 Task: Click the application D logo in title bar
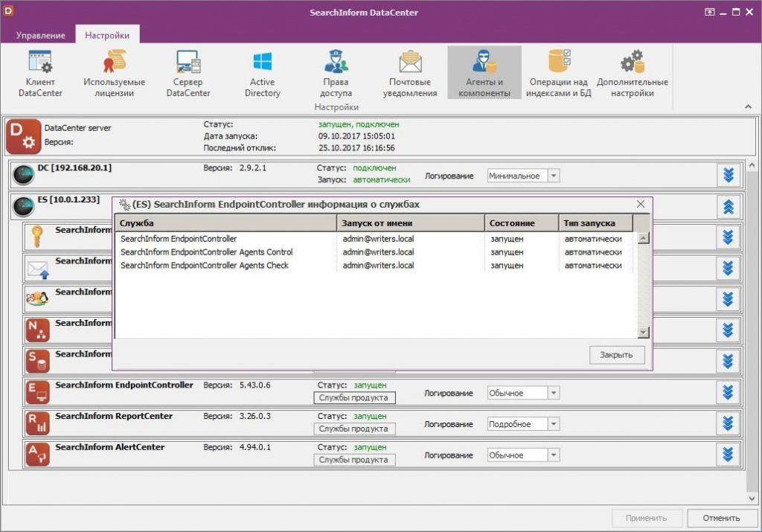point(8,10)
